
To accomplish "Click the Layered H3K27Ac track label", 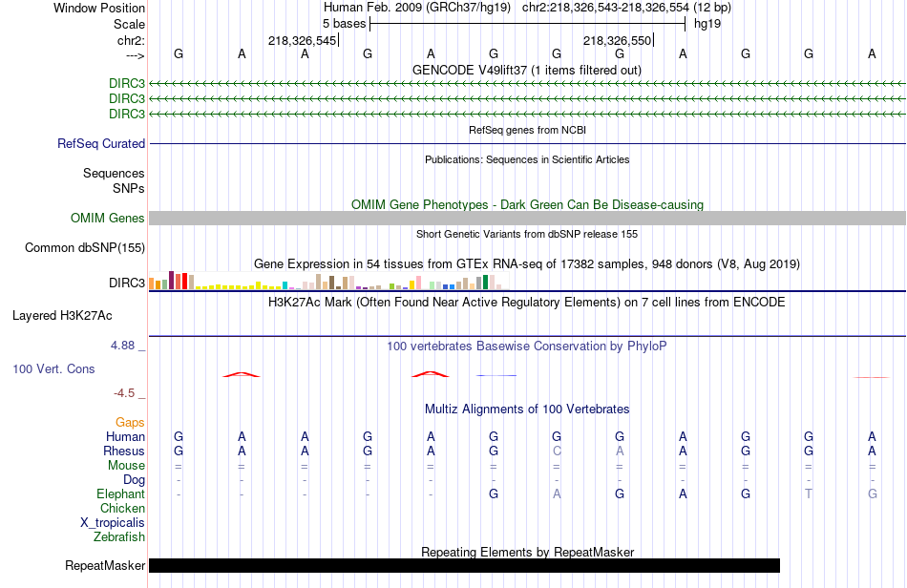I will [x=62, y=316].
